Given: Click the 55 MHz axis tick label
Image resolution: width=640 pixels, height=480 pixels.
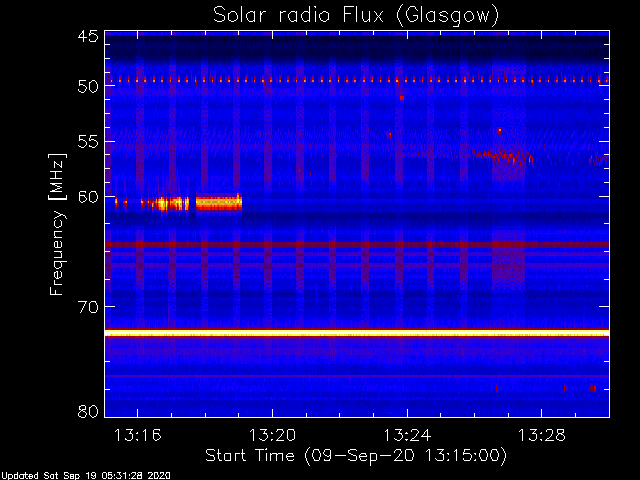Looking at the screenshot, I should [x=88, y=142].
